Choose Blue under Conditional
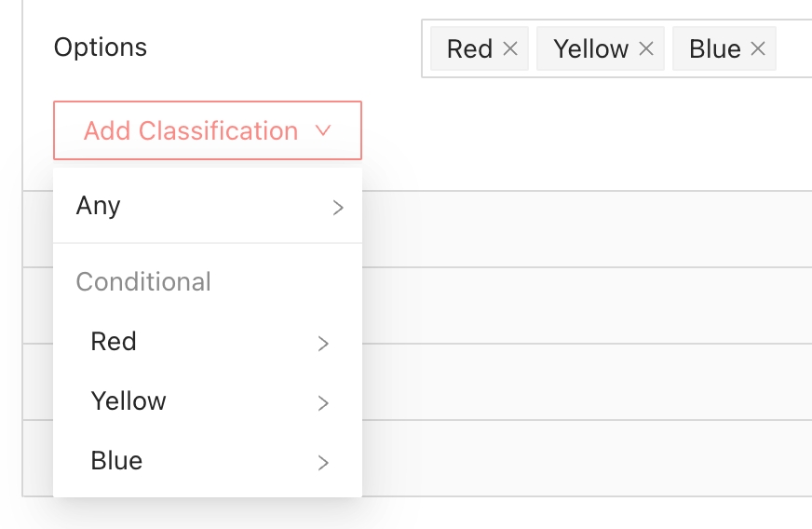 tap(116, 461)
